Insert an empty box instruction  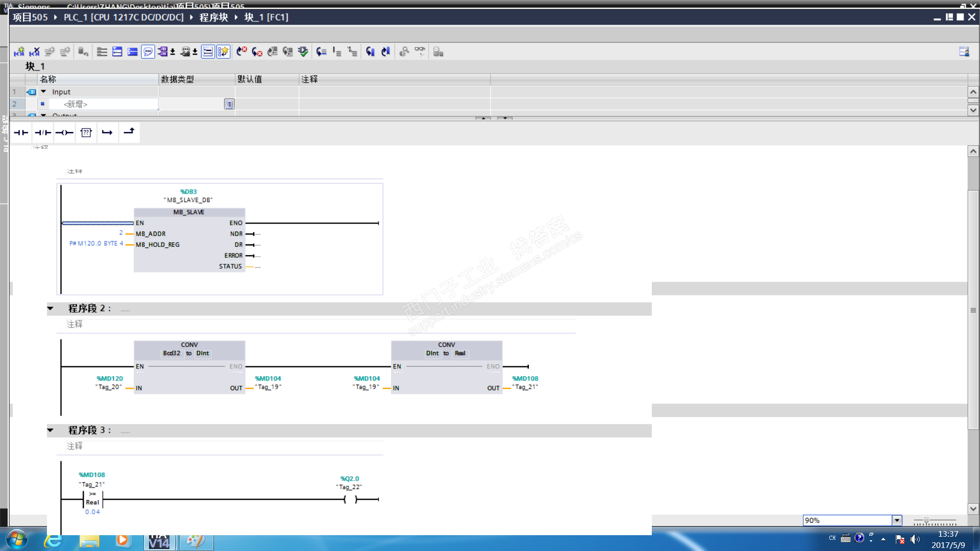click(x=86, y=133)
